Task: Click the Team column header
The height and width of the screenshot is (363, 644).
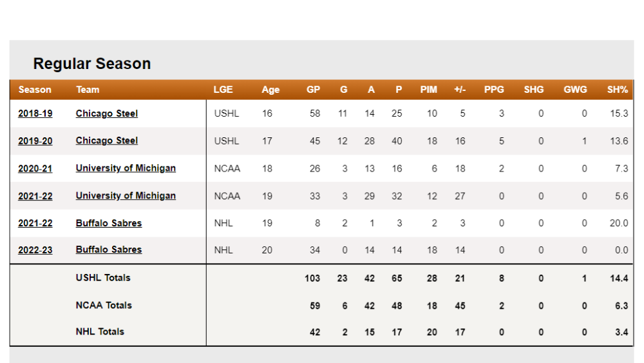Action: [x=88, y=90]
